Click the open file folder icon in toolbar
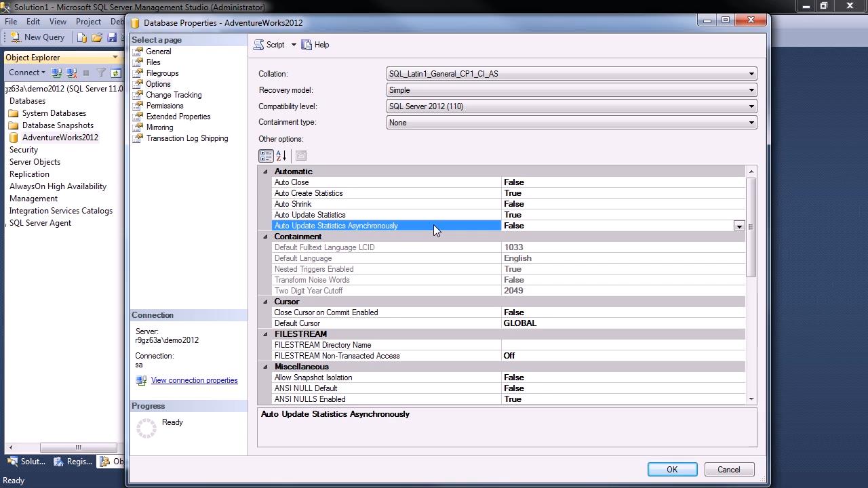This screenshot has width=868, height=488. pyautogui.click(x=97, y=37)
